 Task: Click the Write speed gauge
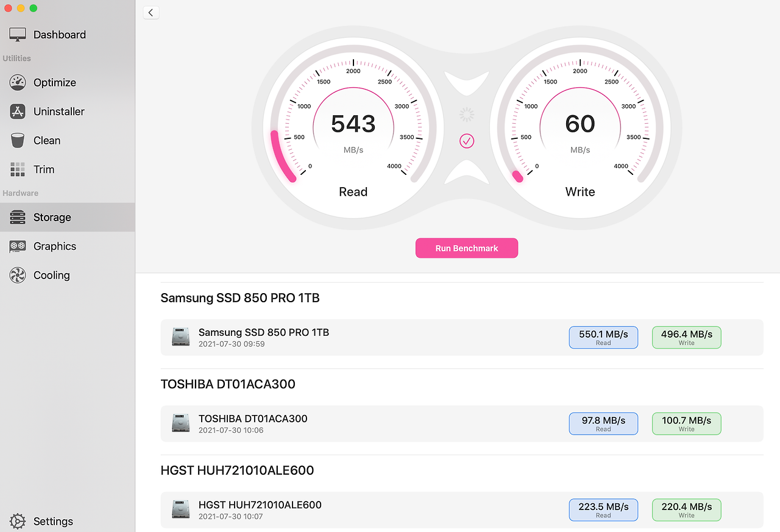pyautogui.click(x=580, y=129)
